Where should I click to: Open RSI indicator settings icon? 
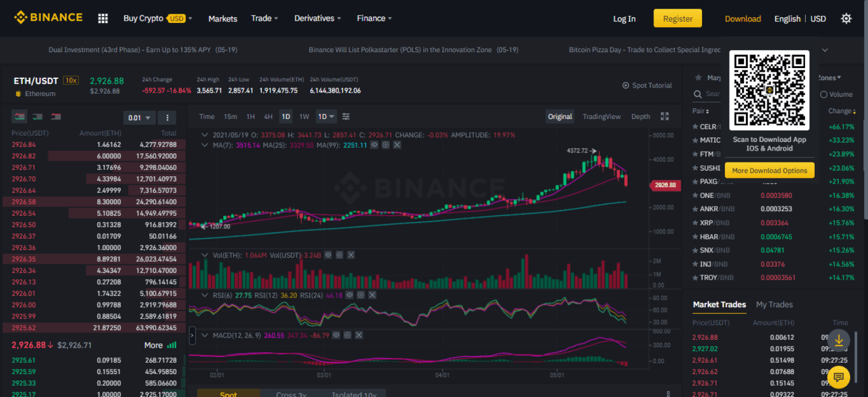[360, 295]
